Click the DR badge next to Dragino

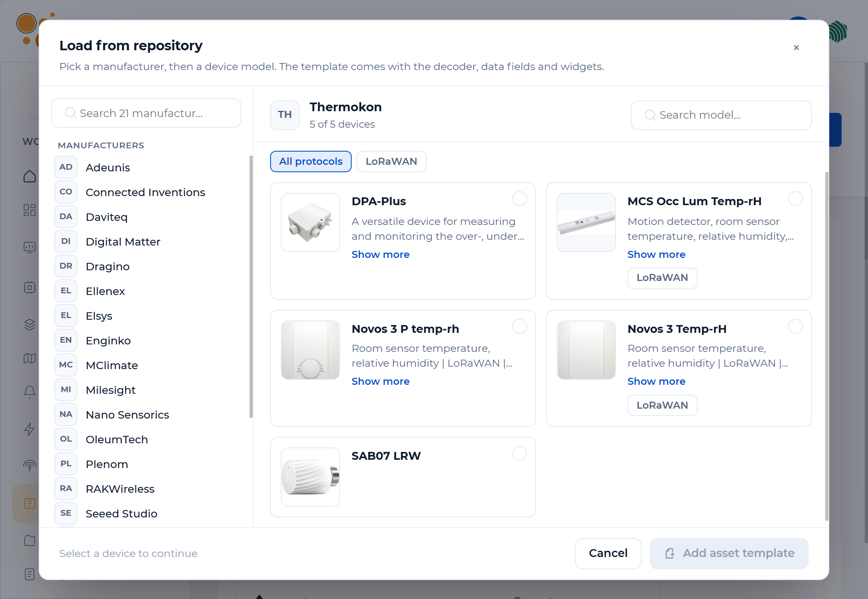point(66,266)
